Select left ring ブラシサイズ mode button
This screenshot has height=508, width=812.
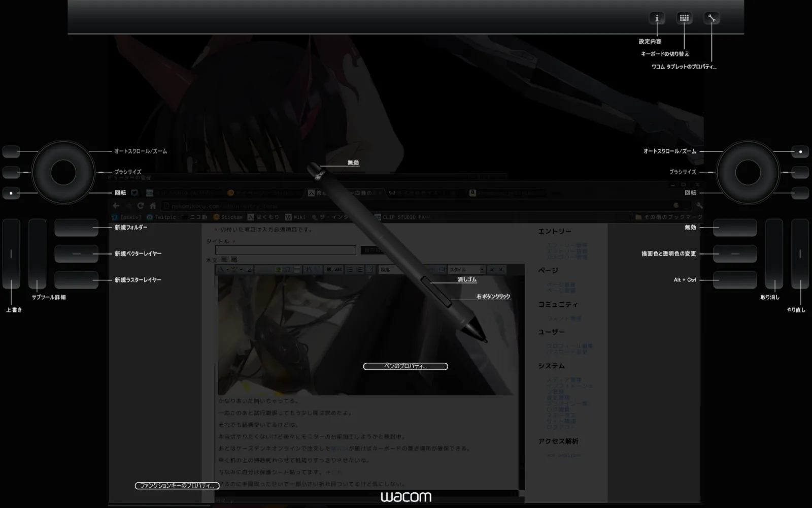[x=11, y=172]
